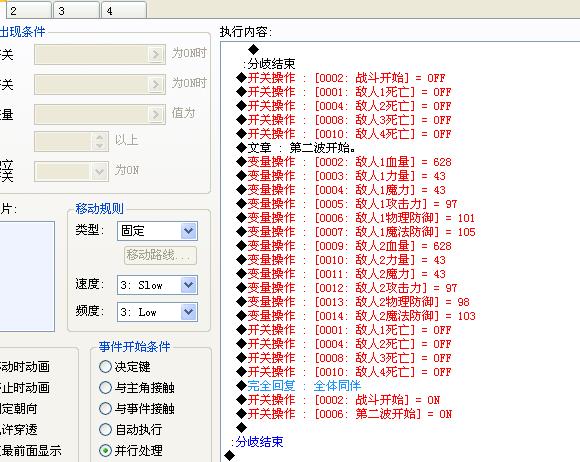Image resolution: width=580 pixels, height=462 pixels.
Task: Click the variable condition arrow button
Action: [156, 114]
